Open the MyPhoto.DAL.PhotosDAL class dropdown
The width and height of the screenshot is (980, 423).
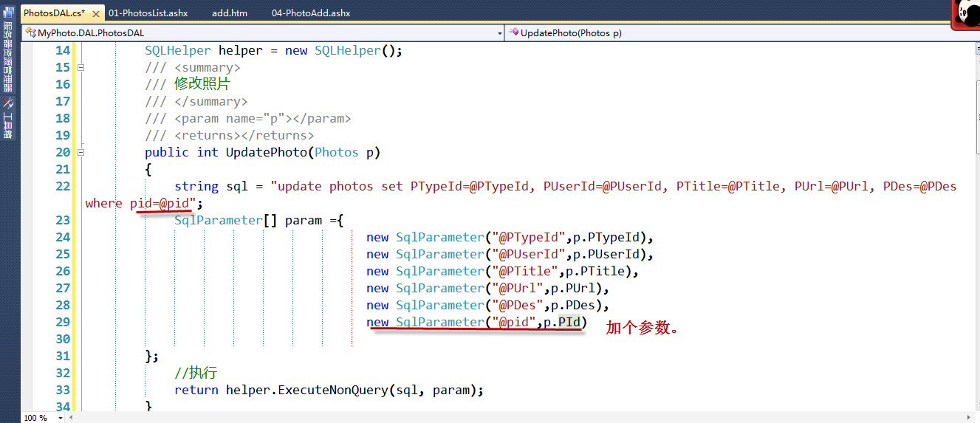tap(263, 33)
